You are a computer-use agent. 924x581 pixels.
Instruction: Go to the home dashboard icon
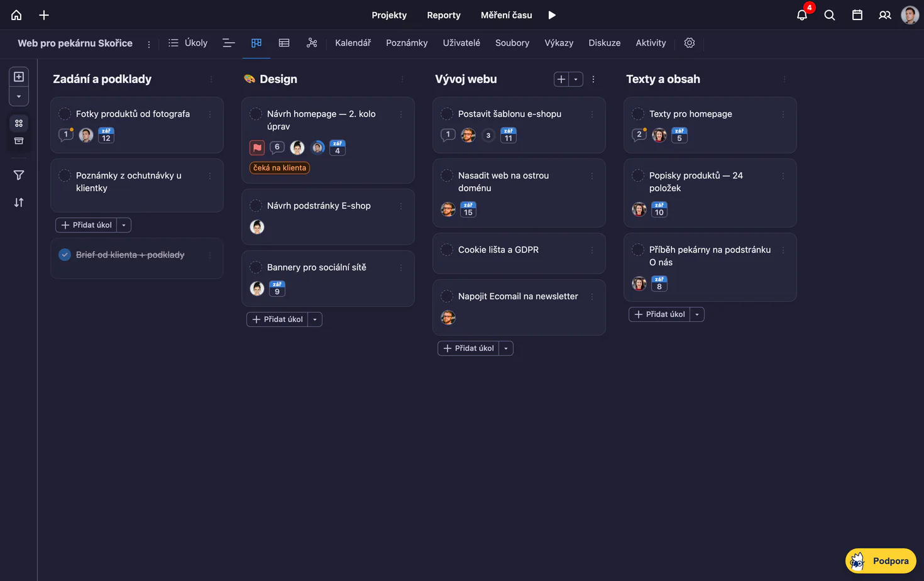pyautogui.click(x=16, y=15)
